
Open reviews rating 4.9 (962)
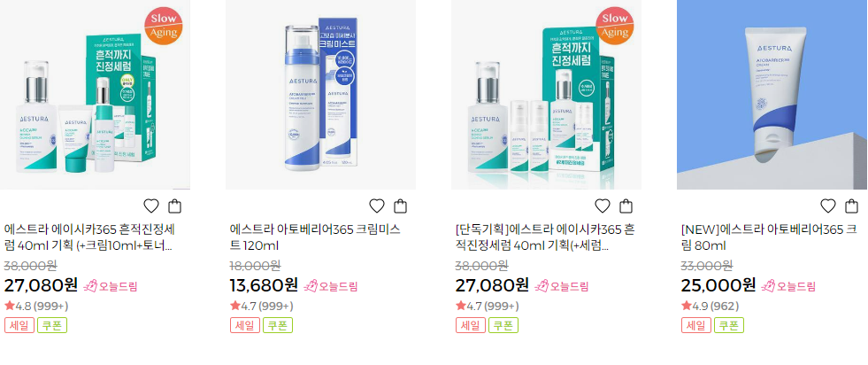click(711, 306)
